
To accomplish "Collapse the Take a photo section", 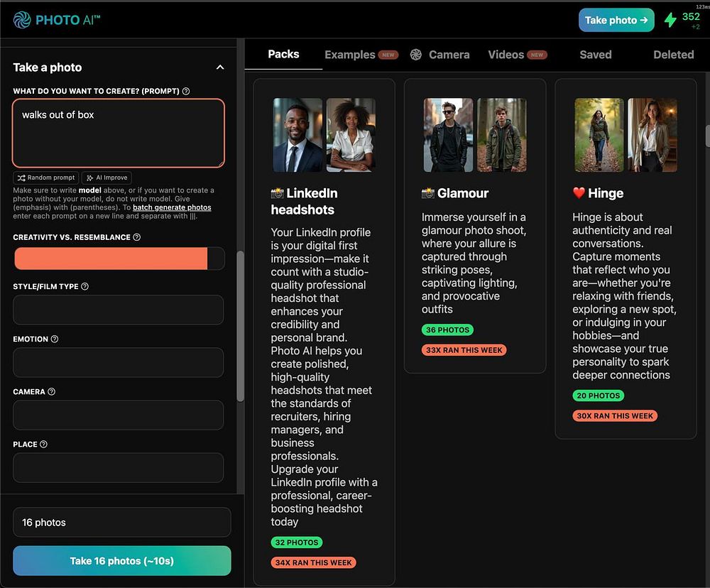I will click(220, 67).
